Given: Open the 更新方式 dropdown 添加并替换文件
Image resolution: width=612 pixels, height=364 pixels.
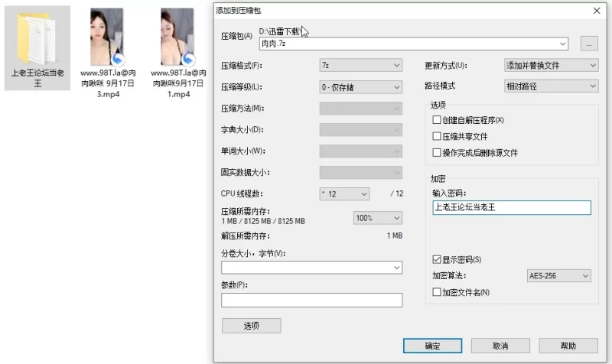Looking at the screenshot, I should (x=551, y=66).
